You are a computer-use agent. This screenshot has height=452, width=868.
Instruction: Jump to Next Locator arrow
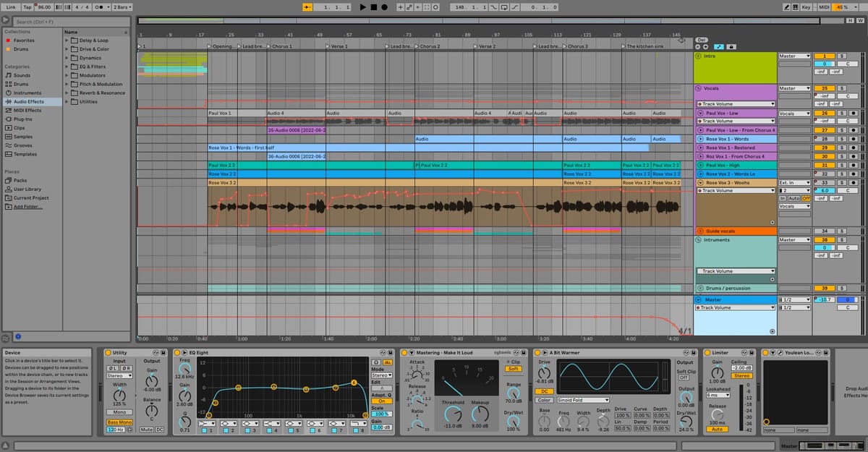(x=707, y=47)
